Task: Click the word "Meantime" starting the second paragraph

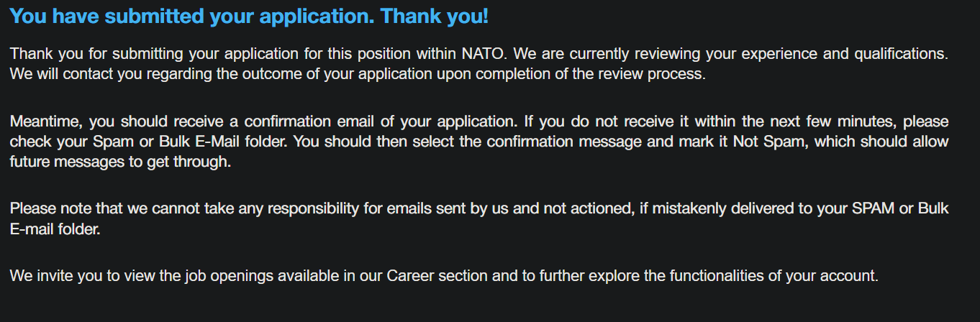Action: pyautogui.click(x=41, y=121)
